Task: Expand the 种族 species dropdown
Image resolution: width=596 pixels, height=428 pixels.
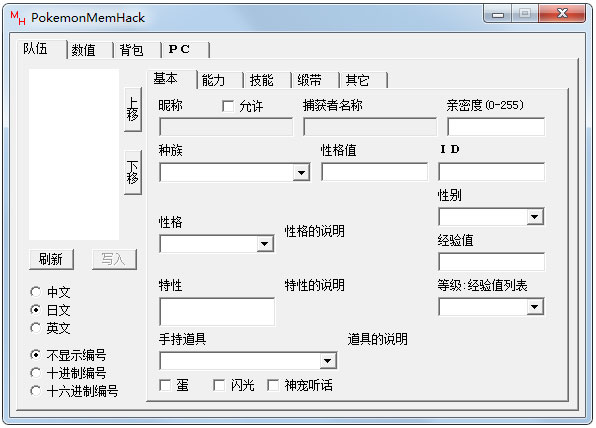Action: pyautogui.click(x=301, y=173)
